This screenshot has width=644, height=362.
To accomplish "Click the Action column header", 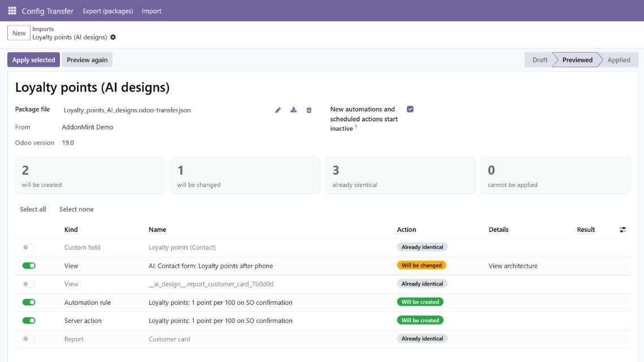I will click(406, 230).
